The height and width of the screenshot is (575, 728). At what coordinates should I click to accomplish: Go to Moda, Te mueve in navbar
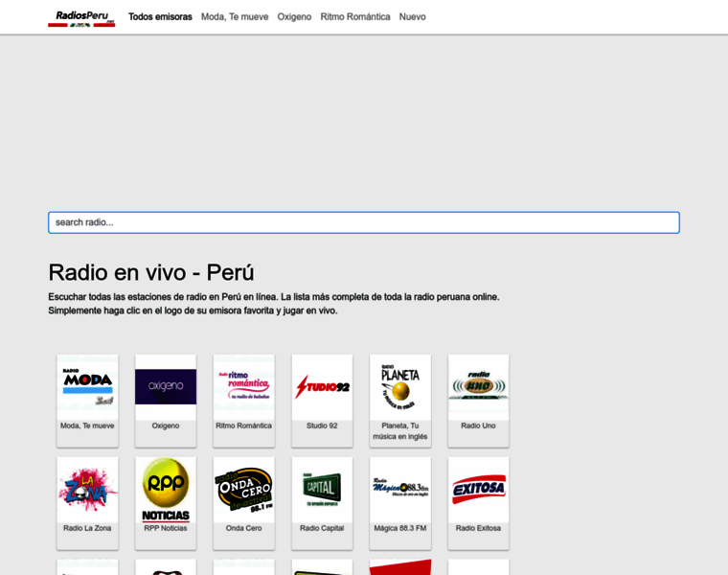[x=235, y=16]
